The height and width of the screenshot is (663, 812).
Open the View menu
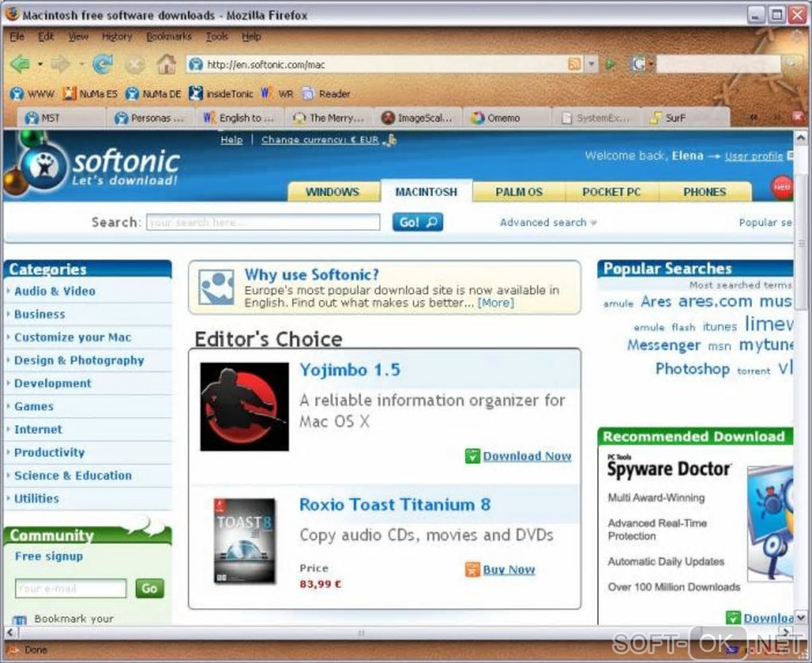78,37
